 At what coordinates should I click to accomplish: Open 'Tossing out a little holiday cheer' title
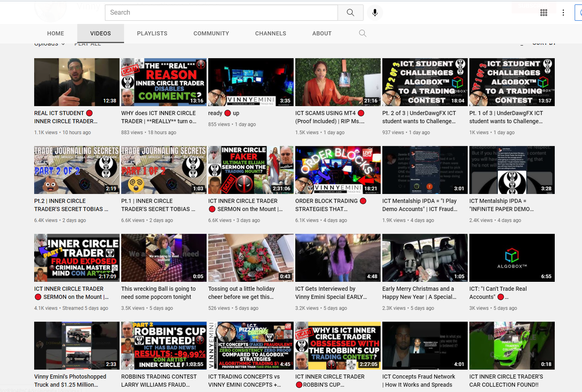click(x=241, y=293)
